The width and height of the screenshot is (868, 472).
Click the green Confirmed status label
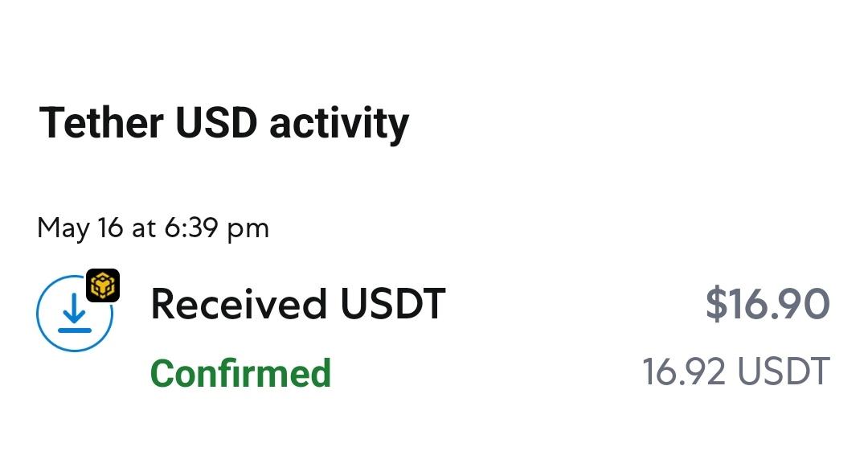240,373
